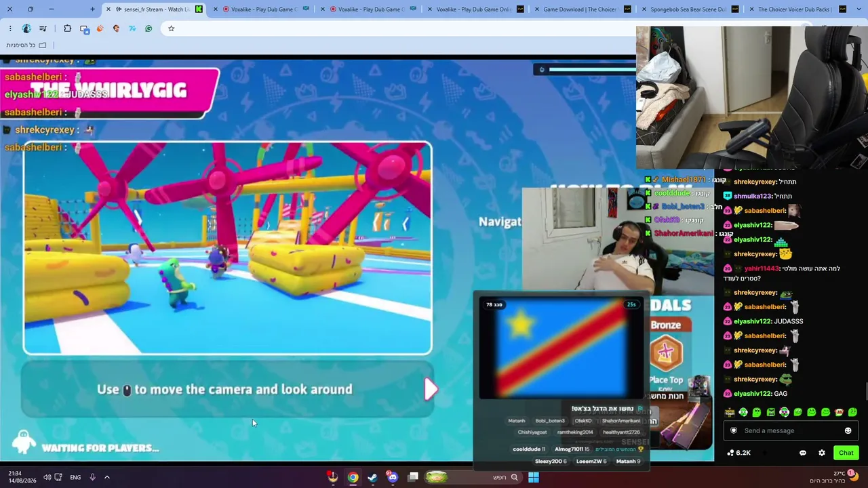Open chat settings gear icon
The image size is (868, 488).
(x=822, y=453)
